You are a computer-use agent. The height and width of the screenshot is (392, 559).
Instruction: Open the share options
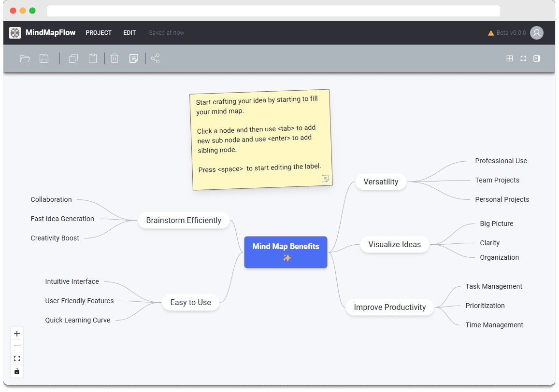[x=155, y=58]
